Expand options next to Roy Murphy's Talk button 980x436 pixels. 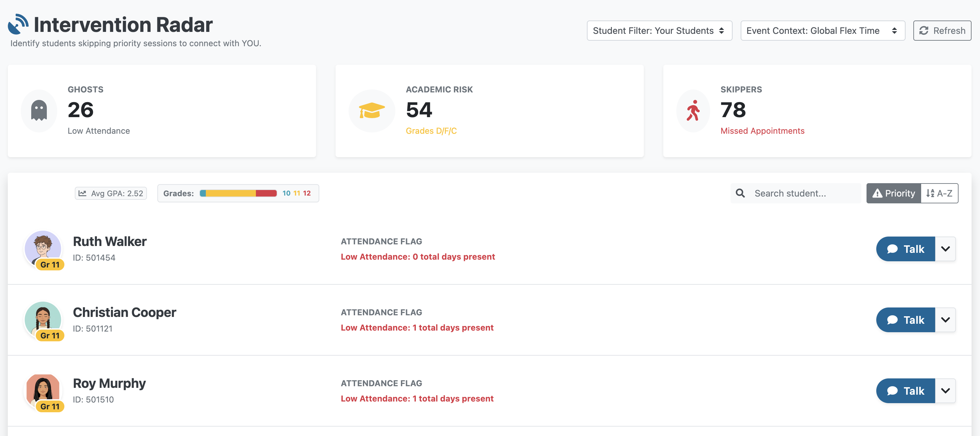tap(946, 391)
